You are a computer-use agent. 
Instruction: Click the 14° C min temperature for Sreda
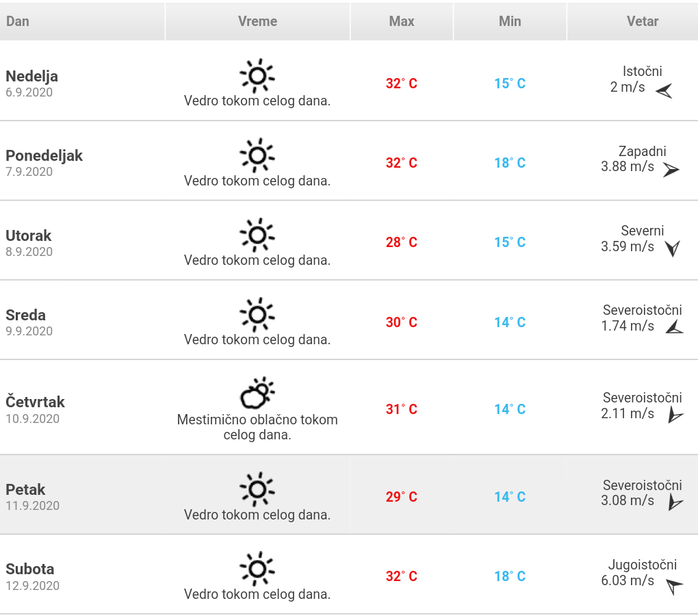510,322
